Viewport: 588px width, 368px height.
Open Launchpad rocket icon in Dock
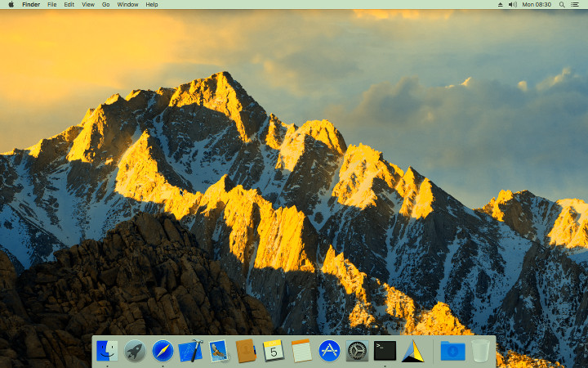(x=135, y=351)
